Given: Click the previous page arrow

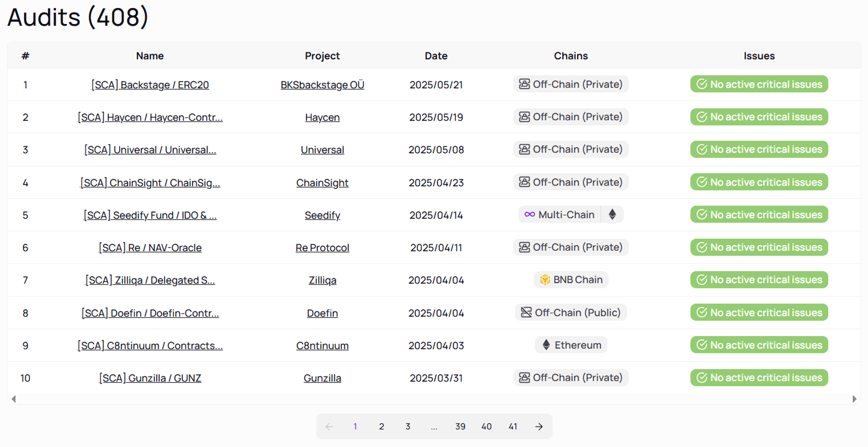Looking at the screenshot, I should [329, 426].
